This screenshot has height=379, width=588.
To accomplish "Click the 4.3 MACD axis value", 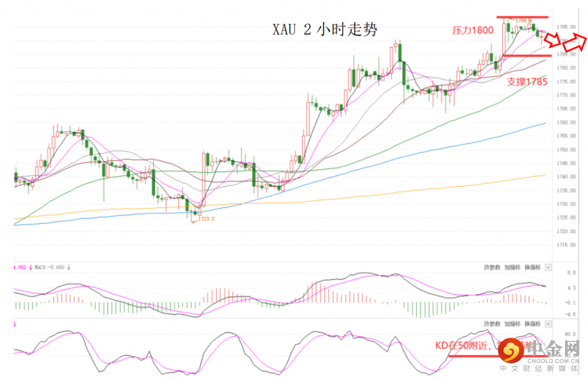I will [x=571, y=288].
